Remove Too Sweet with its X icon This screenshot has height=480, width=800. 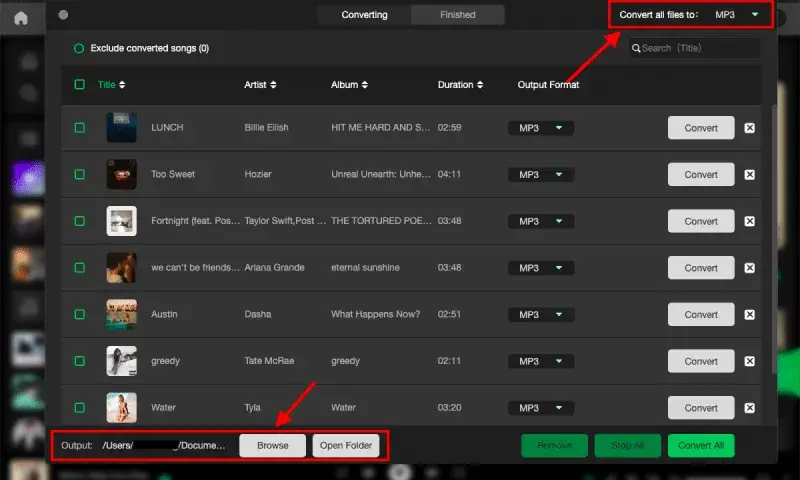[x=749, y=174]
